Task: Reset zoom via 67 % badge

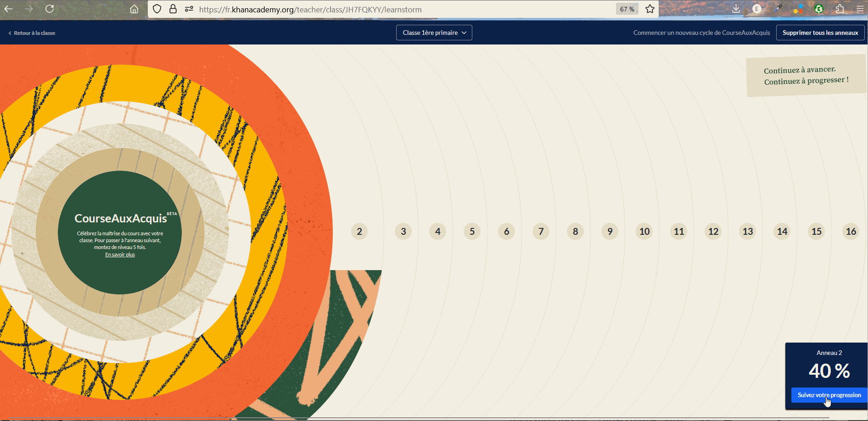Action: 627,9
